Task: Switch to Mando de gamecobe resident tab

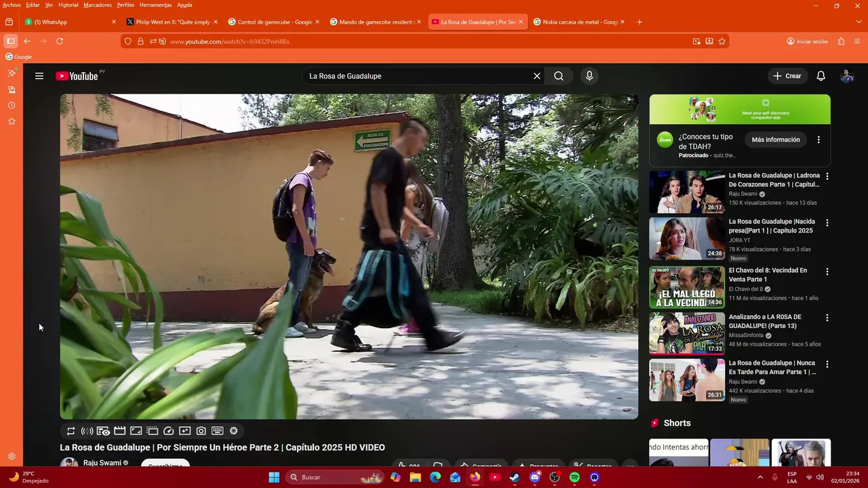Action: [376, 22]
